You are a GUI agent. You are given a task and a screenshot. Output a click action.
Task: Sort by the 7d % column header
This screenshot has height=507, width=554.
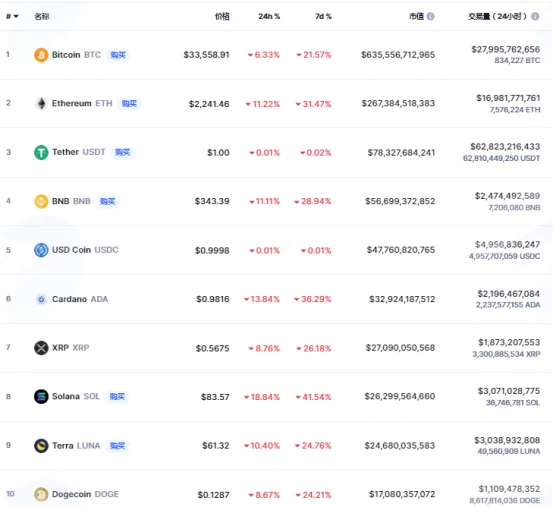click(323, 16)
